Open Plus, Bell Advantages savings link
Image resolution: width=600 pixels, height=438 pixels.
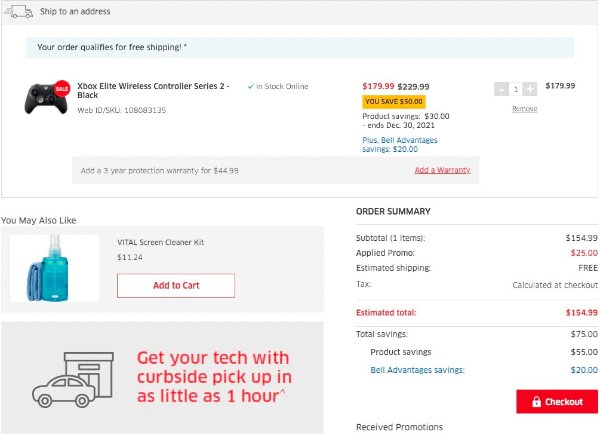400,145
